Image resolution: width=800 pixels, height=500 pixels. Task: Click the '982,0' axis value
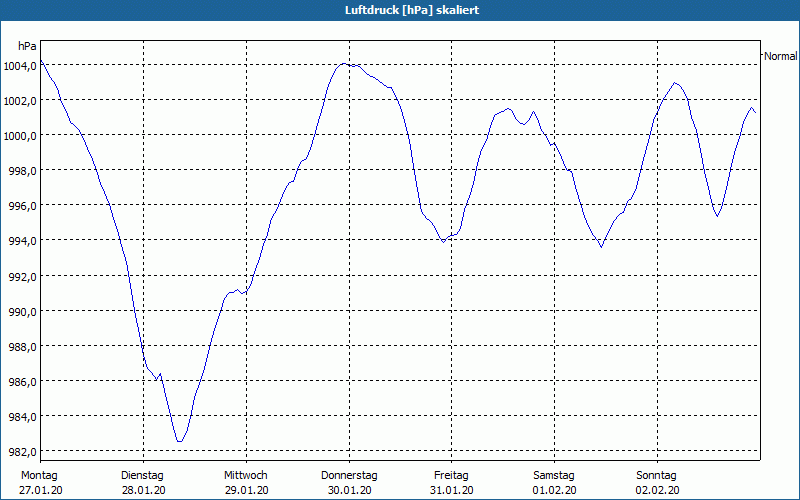(22, 453)
